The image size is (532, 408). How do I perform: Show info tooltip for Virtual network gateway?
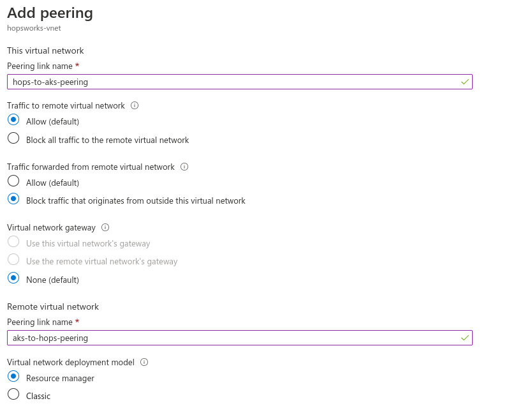click(x=105, y=227)
